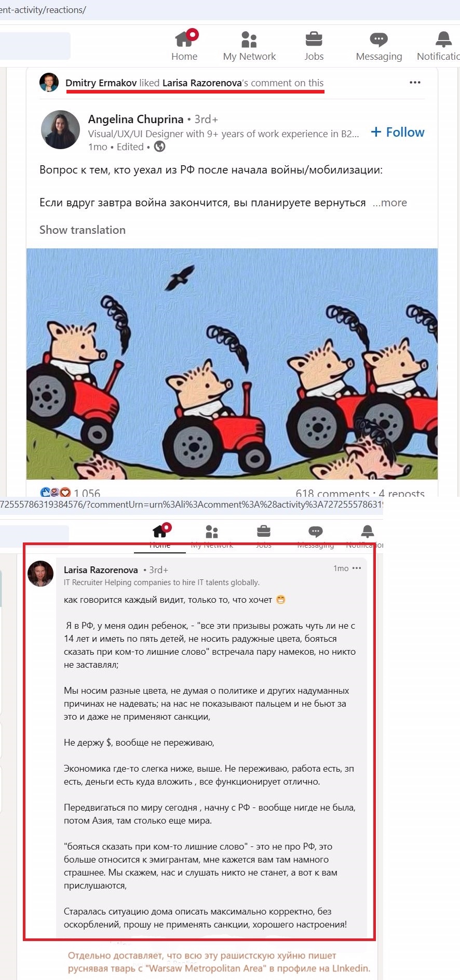This screenshot has height=980, width=460.
Task: Click Show translation link
Action: [x=83, y=230]
